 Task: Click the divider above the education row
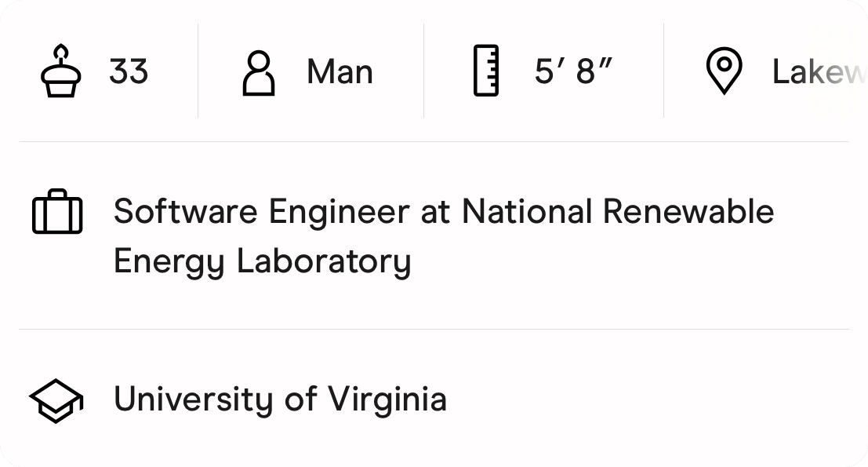[434, 330]
